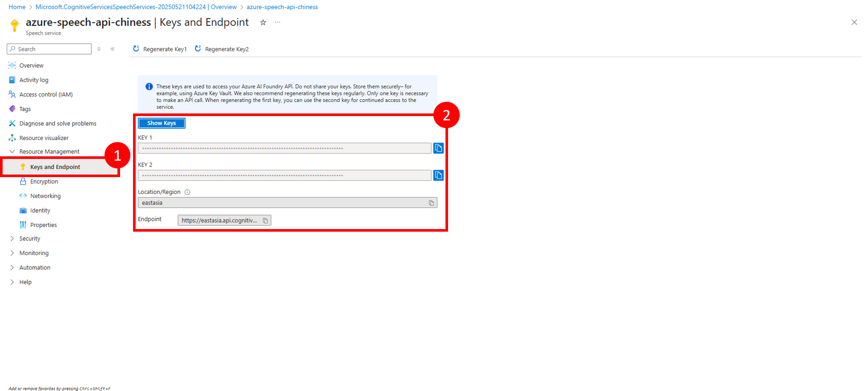This screenshot has height=391, width=868.
Task: Show the hidden keys
Action: (162, 123)
